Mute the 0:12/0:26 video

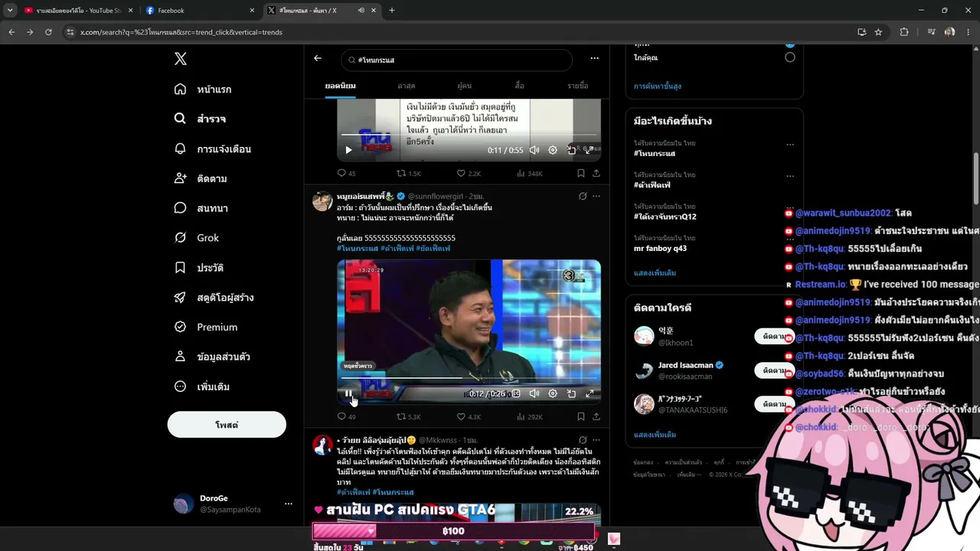[534, 393]
